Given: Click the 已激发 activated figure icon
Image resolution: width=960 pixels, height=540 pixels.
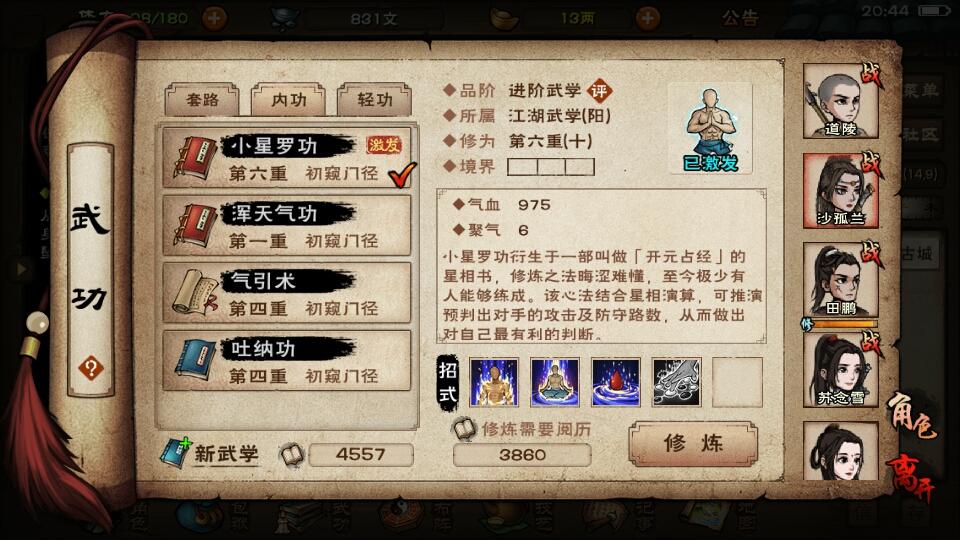Looking at the screenshot, I should (710, 130).
